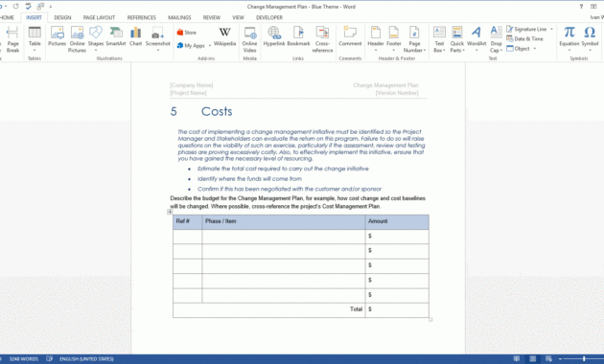Insert a Page Break
Viewport: 604px width, 364px height.
[12, 39]
